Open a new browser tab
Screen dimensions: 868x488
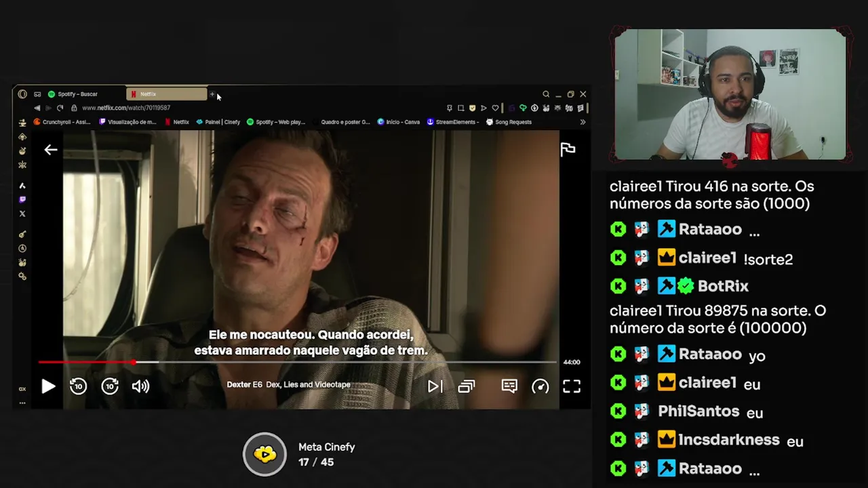(x=212, y=94)
